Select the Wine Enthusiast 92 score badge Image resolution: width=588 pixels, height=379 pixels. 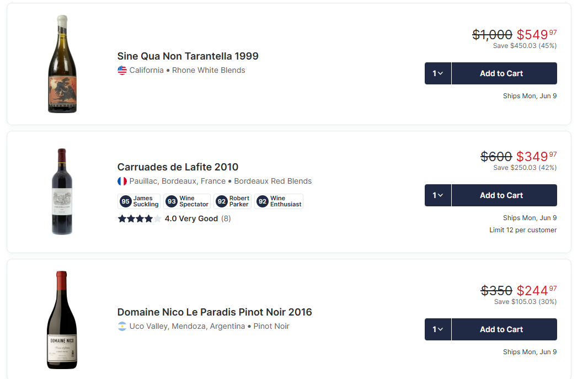[278, 201]
